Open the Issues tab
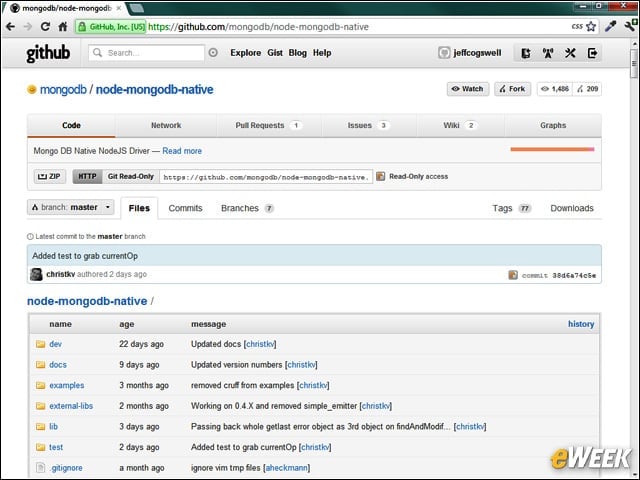Viewport: 640px width, 480px height. [x=369, y=125]
